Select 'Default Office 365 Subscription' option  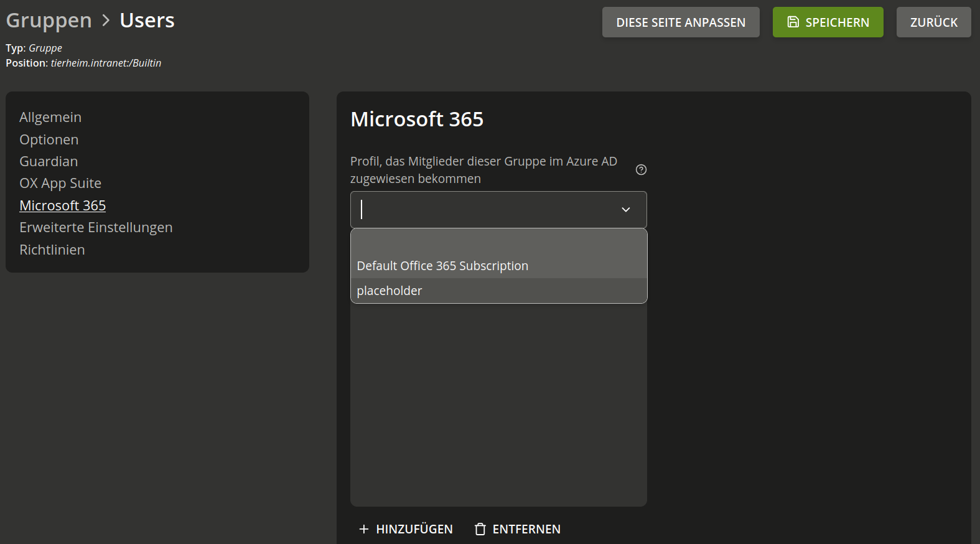[499, 266]
